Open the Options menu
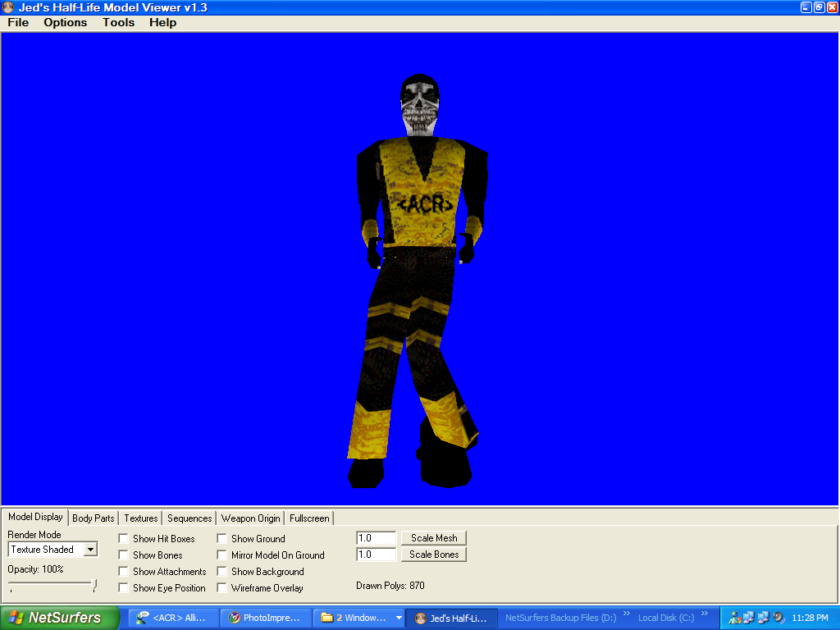Screen dimensions: 840x630 coord(66,22)
